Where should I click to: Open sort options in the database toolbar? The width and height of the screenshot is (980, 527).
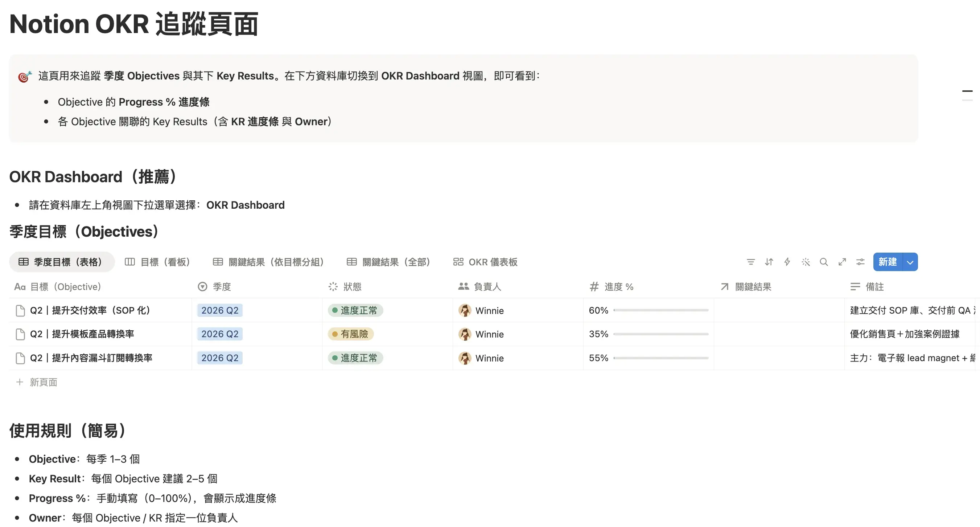click(769, 262)
